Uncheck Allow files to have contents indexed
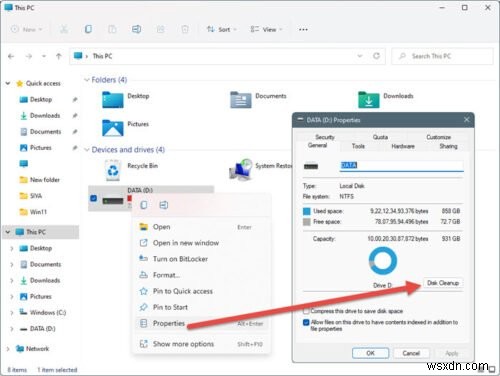This screenshot has height=376, width=500. pos(306,322)
